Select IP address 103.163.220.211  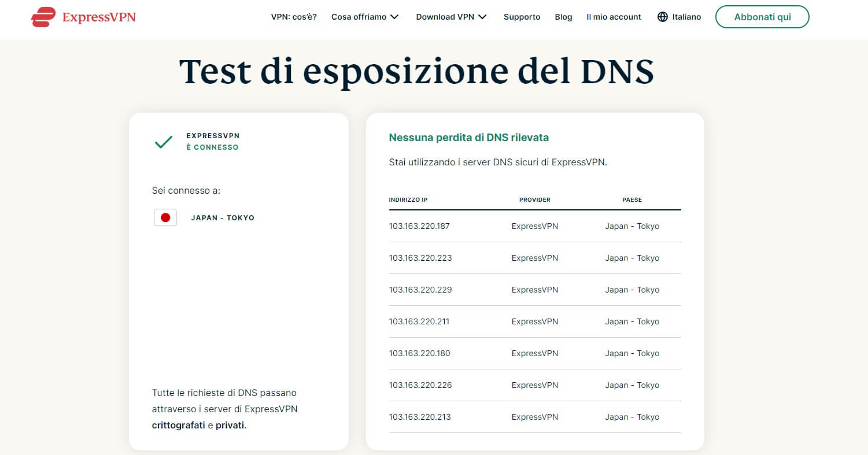[419, 321]
